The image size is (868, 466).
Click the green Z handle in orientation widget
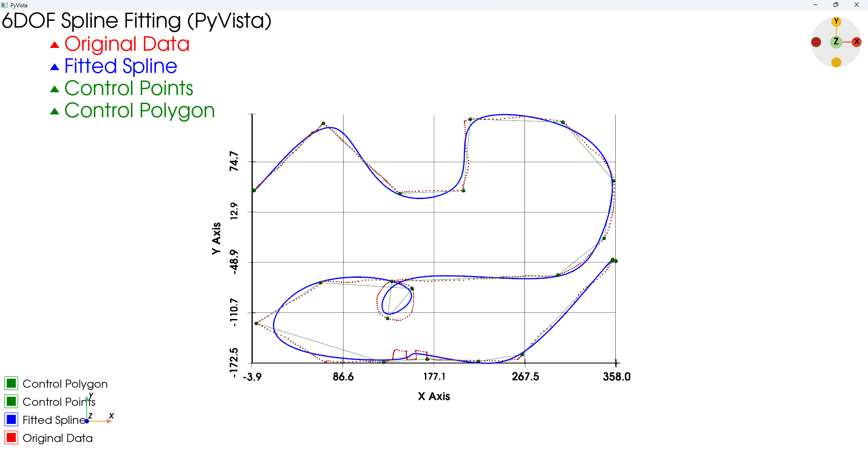836,42
